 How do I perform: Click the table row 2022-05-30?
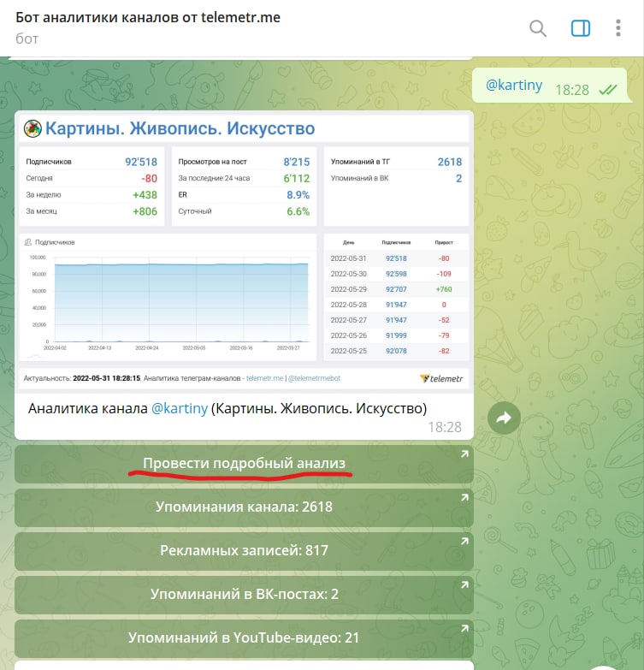[396, 274]
